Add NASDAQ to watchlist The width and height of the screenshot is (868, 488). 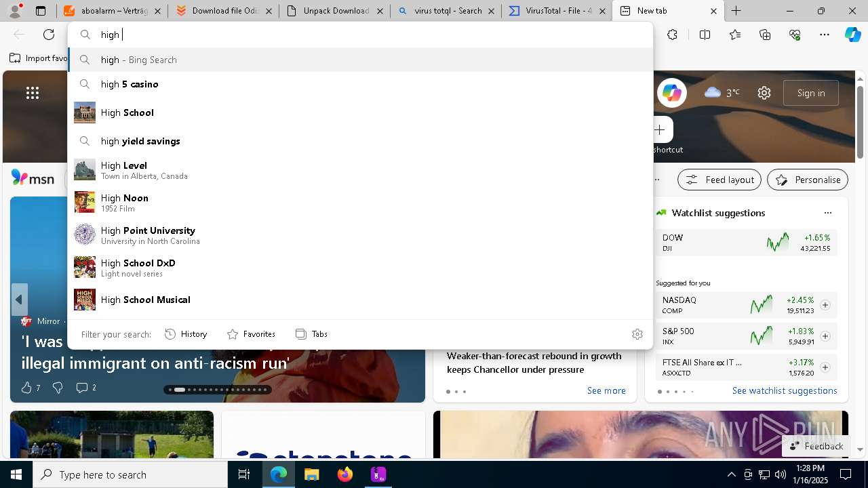tap(825, 305)
